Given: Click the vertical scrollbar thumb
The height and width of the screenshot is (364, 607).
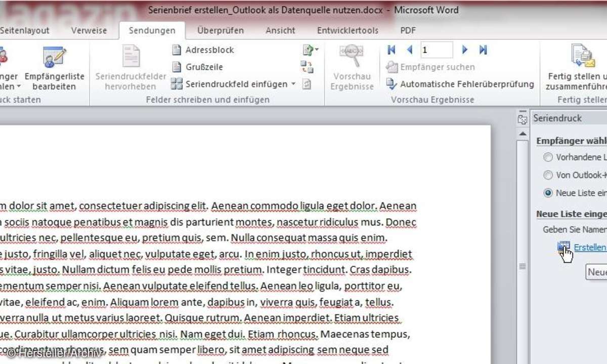Looking at the screenshot, I should click(x=522, y=266).
